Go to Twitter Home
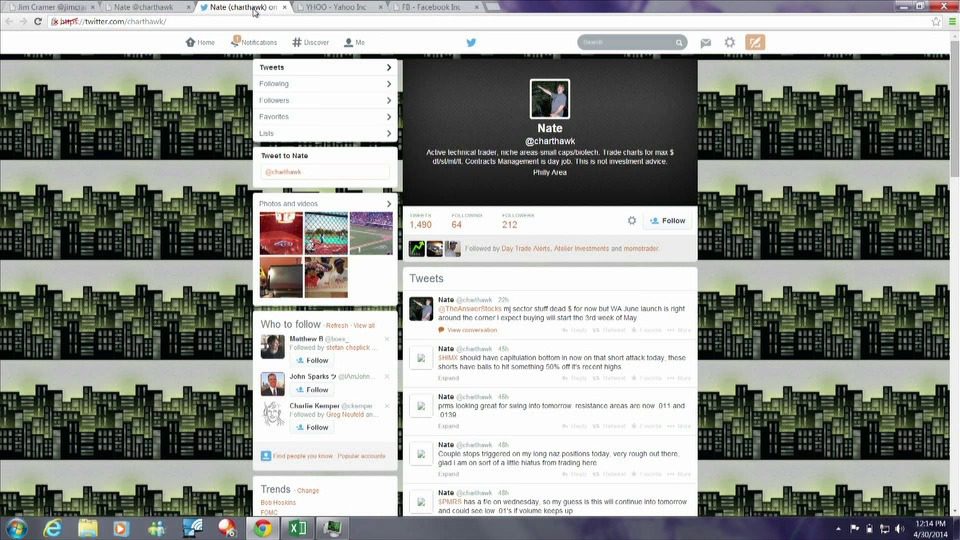The image size is (960, 540). click(200, 42)
